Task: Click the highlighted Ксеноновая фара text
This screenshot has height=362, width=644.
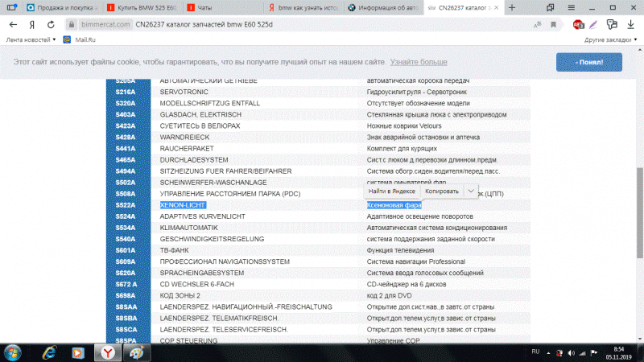Action: tap(394, 205)
